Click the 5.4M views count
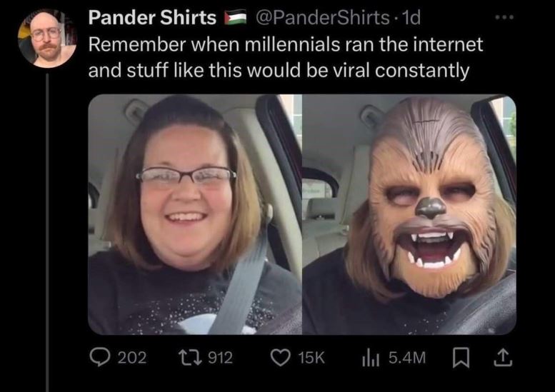Image resolution: width=555 pixels, height=392 pixels. pos(407,357)
